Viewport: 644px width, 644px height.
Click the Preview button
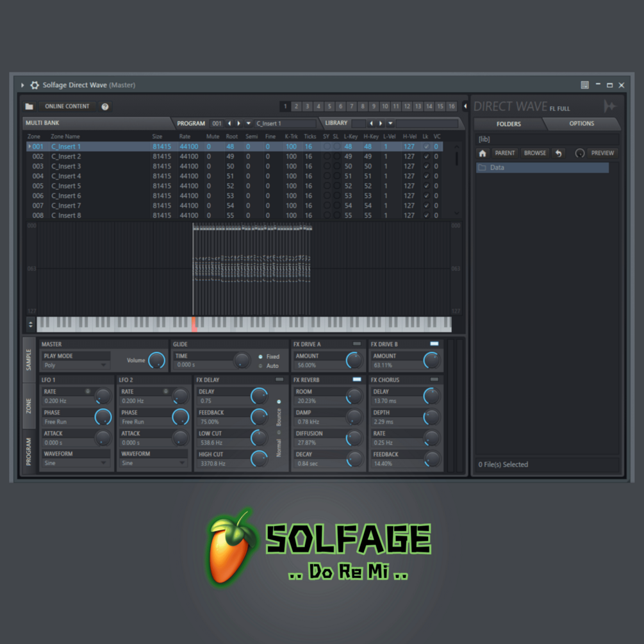[602, 153]
